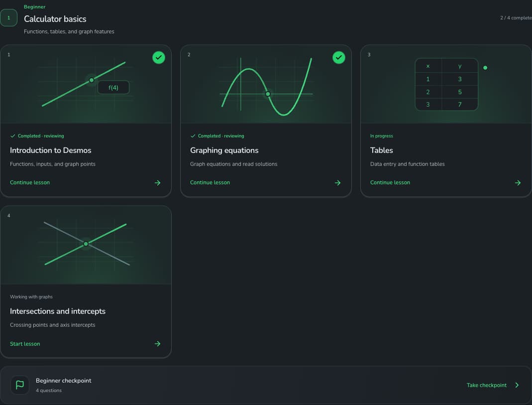Start lesson Intersections and intercepts
Viewport: 532px width, 405px height.
(25, 344)
